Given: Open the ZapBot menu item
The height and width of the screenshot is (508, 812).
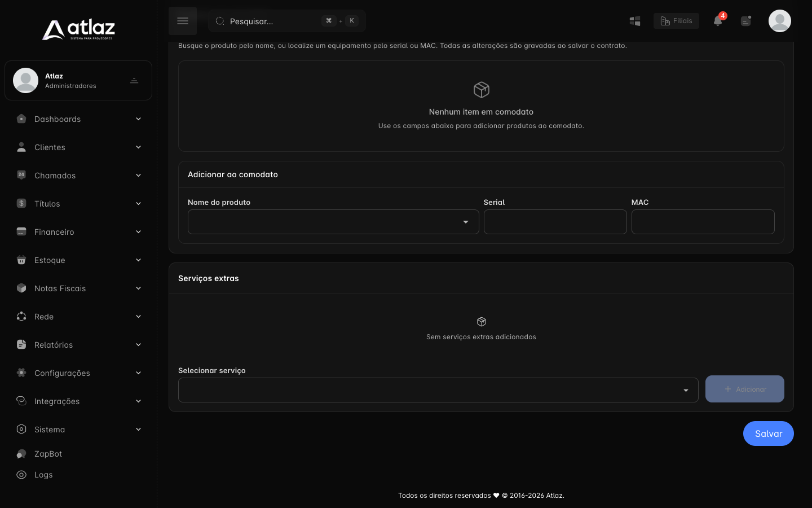Looking at the screenshot, I should click(78, 454).
